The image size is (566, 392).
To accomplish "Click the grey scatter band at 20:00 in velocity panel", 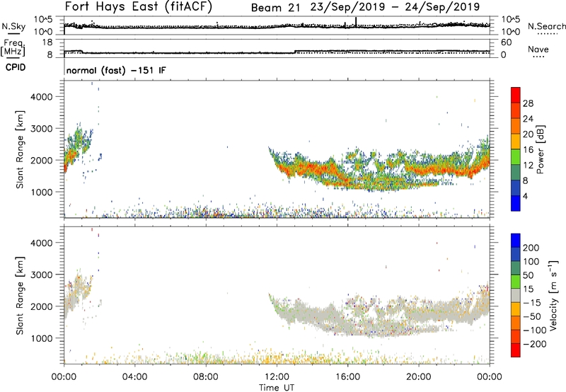I will point(418,314).
